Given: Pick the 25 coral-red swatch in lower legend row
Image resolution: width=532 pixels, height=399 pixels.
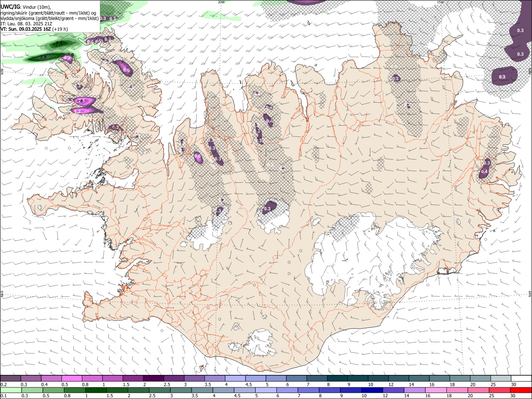Looking at the screenshot, I should coord(499,390).
